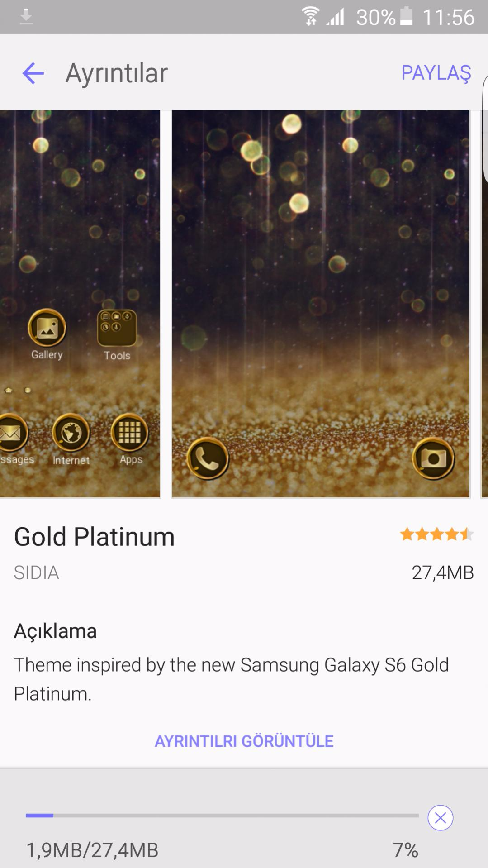This screenshot has height=868, width=488.
Task: Open the home screen preview thumbnail
Action: pyautogui.click(x=80, y=304)
